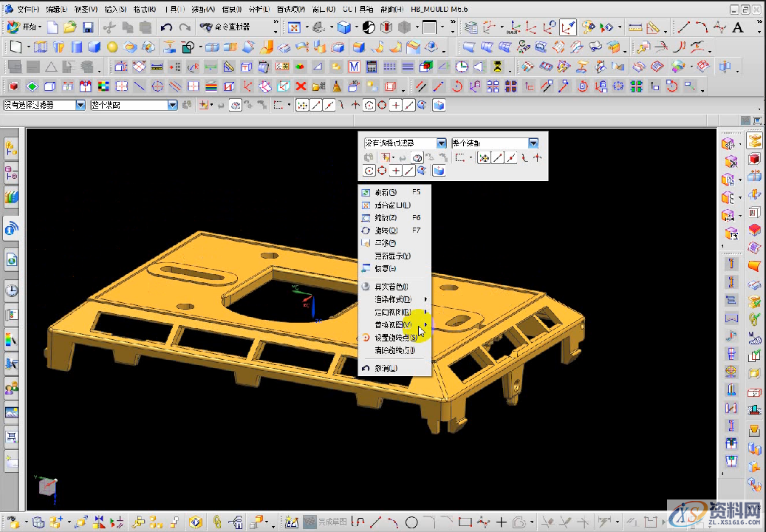Screen dimensions: 766x532
Task: Click the calculator icon in the toolbar
Action: point(372,66)
